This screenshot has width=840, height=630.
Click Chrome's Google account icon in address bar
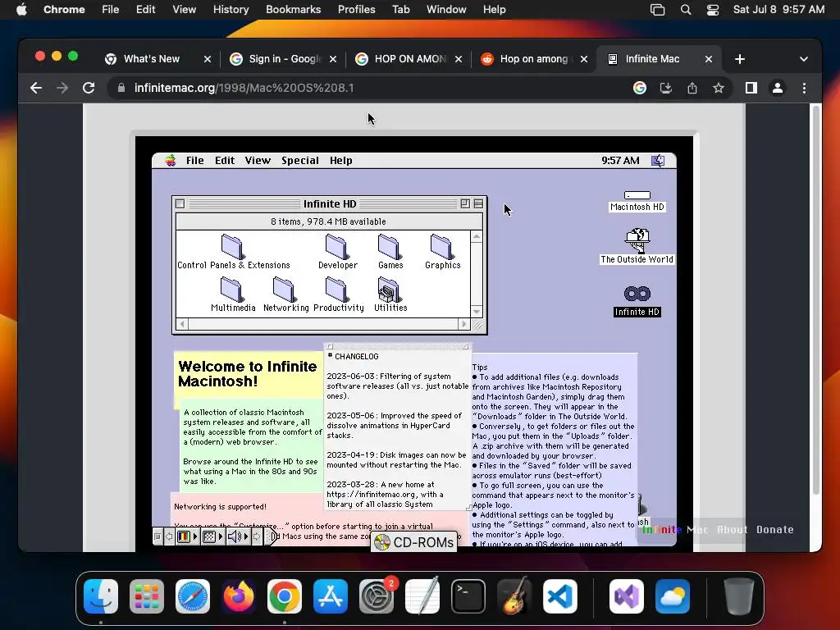pos(640,88)
